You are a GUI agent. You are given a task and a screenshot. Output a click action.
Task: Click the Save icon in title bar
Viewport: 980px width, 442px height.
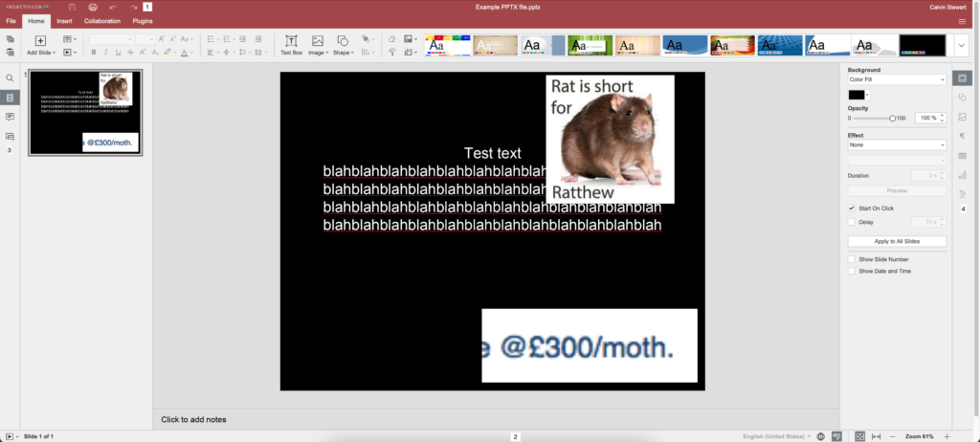72,7
